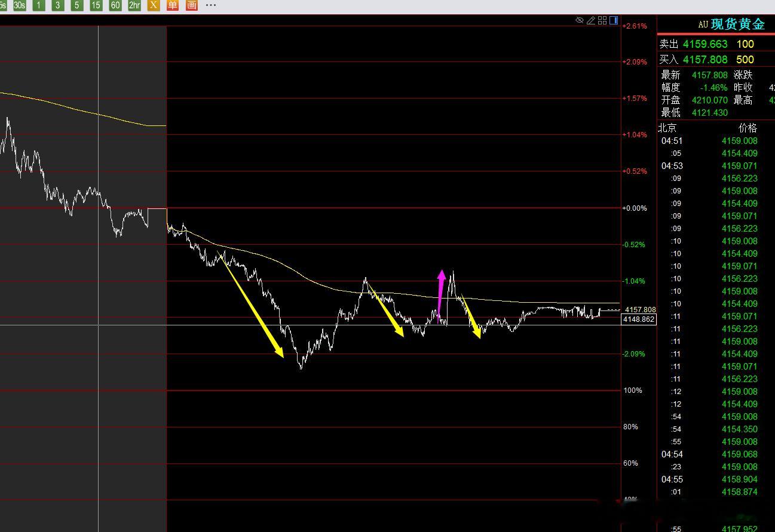The height and width of the screenshot is (532, 775).
Task: Click the 4148.862 crosshair price label
Action: 639,319
